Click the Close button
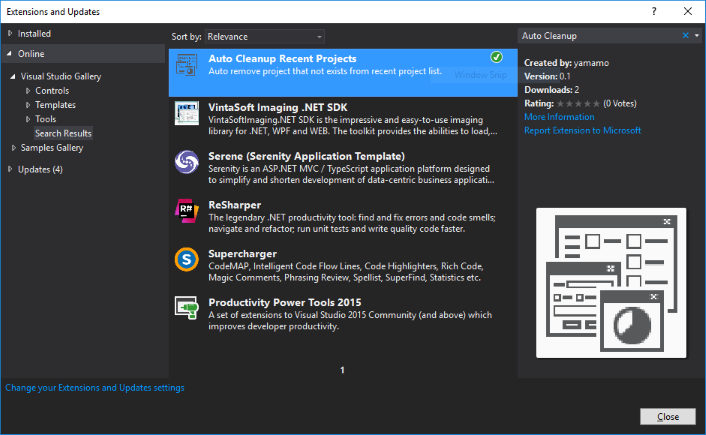This screenshot has height=435, width=706. 668,417
